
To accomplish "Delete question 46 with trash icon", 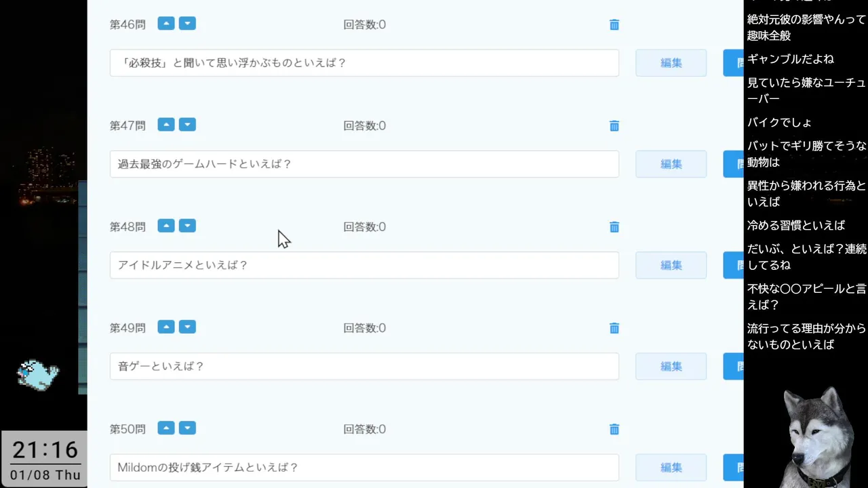I will coord(614,25).
